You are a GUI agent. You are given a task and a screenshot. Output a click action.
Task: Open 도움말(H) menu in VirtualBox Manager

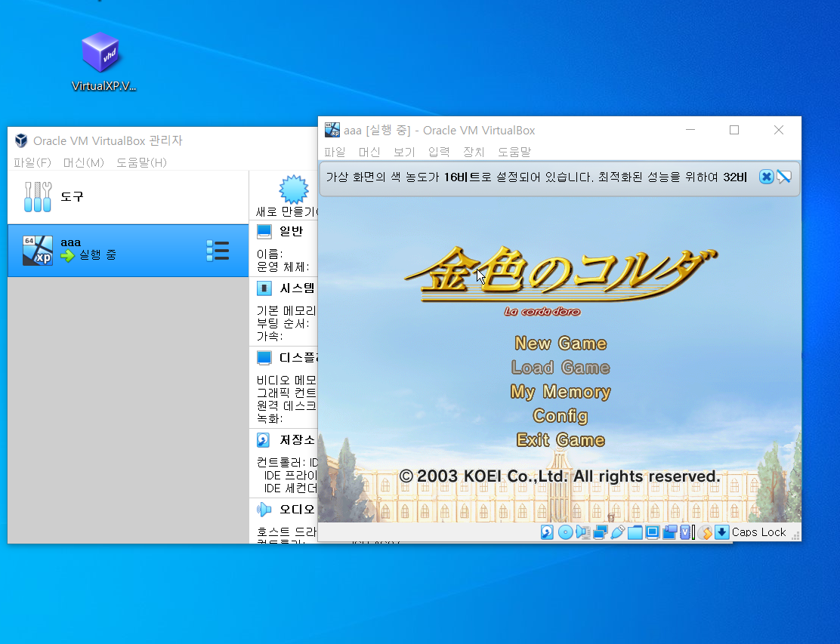click(141, 162)
